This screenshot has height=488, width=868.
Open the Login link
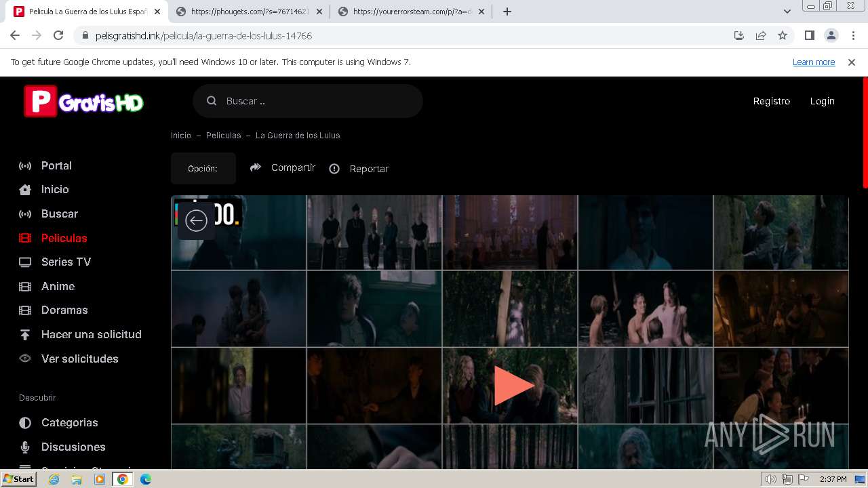822,101
